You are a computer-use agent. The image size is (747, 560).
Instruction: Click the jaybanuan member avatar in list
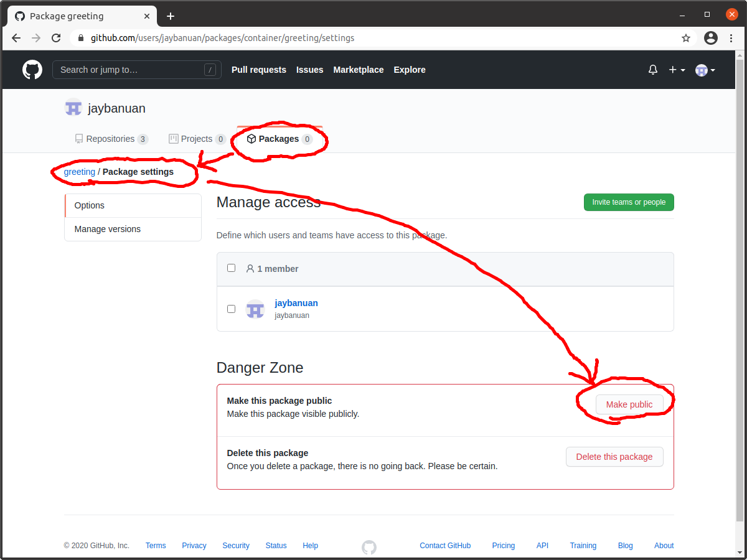[x=255, y=309]
